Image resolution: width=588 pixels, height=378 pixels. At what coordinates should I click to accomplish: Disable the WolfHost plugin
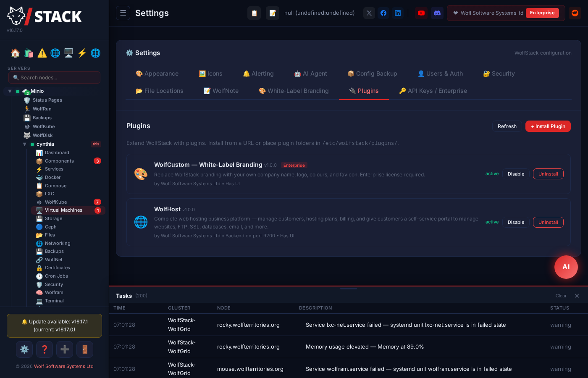click(516, 222)
